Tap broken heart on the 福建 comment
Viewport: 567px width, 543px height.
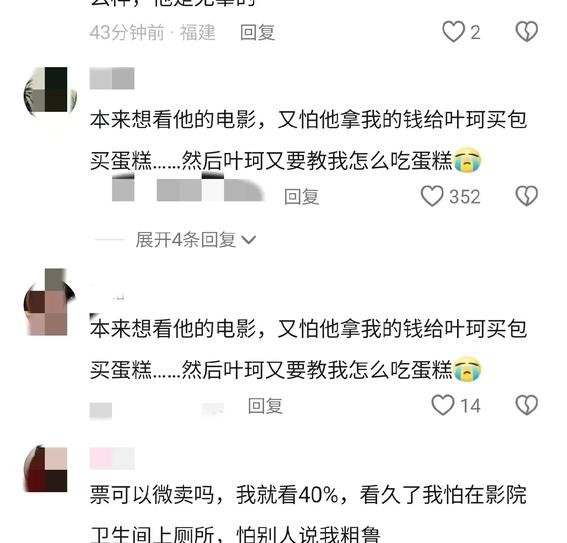526,32
